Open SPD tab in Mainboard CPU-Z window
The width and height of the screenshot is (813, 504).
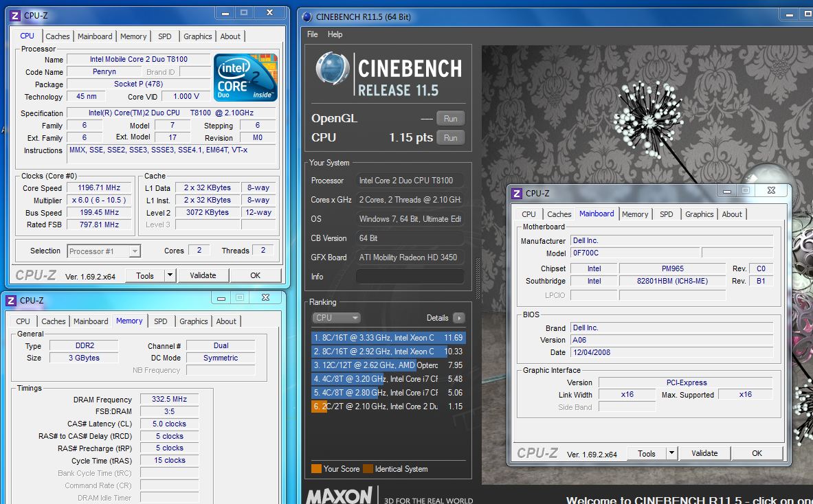(666, 214)
